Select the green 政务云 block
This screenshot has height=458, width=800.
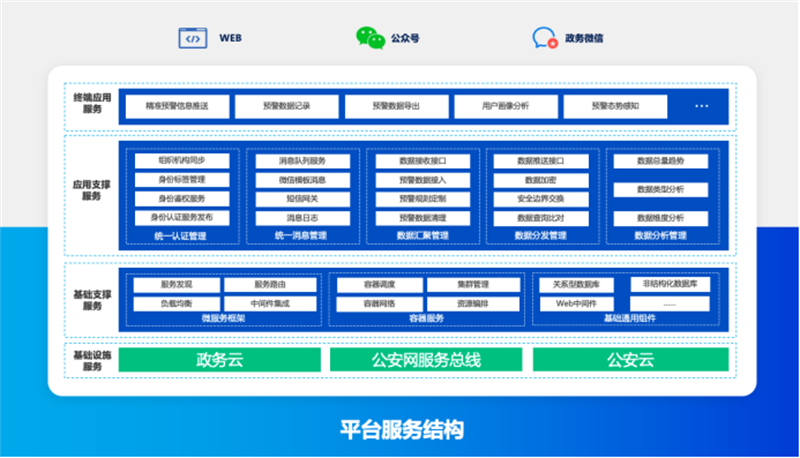pos(220,360)
